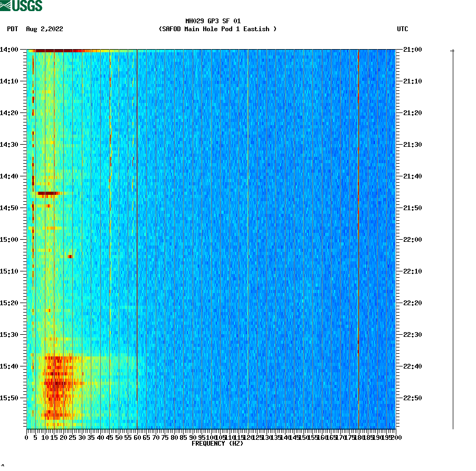
Task: Click the dark event band near 14:45
Action: [47, 193]
